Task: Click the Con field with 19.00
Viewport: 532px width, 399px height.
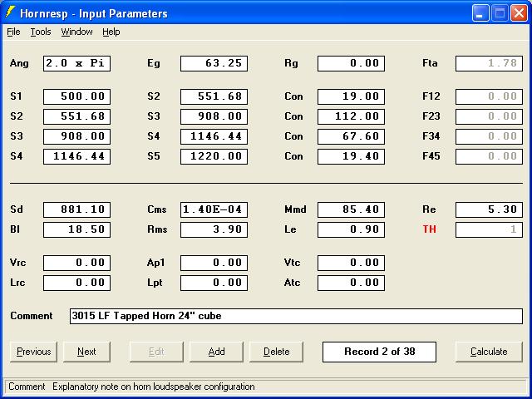Action: click(351, 96)
